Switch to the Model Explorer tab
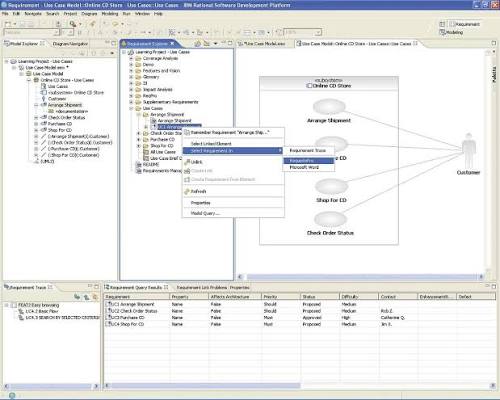This screenshot has height=400, width=500. point(23,44)
